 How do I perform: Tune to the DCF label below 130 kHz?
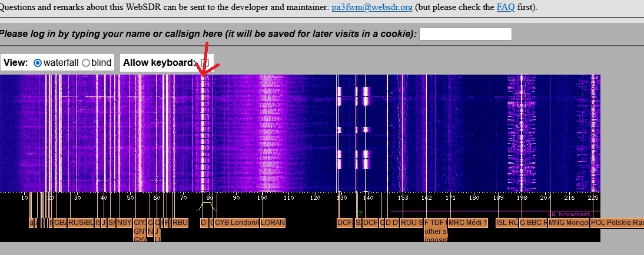(x=344, y=223)
